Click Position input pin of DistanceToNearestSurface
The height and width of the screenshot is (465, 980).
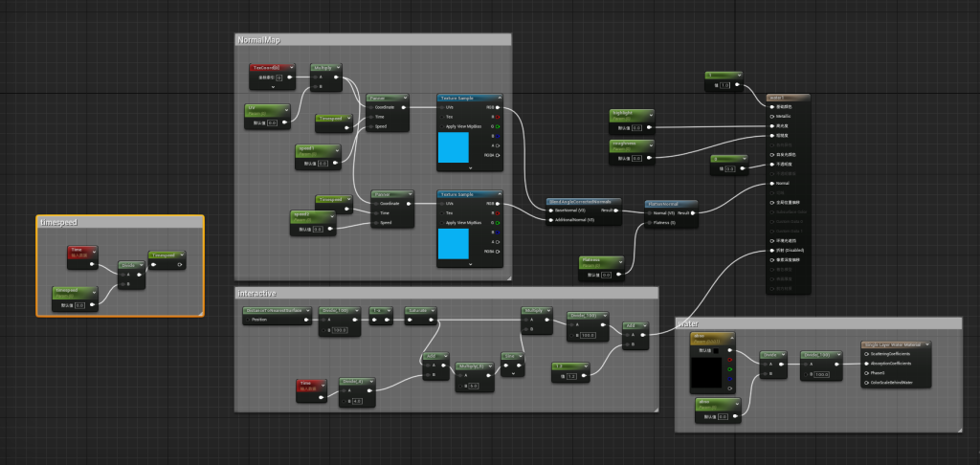pos(248,320)
